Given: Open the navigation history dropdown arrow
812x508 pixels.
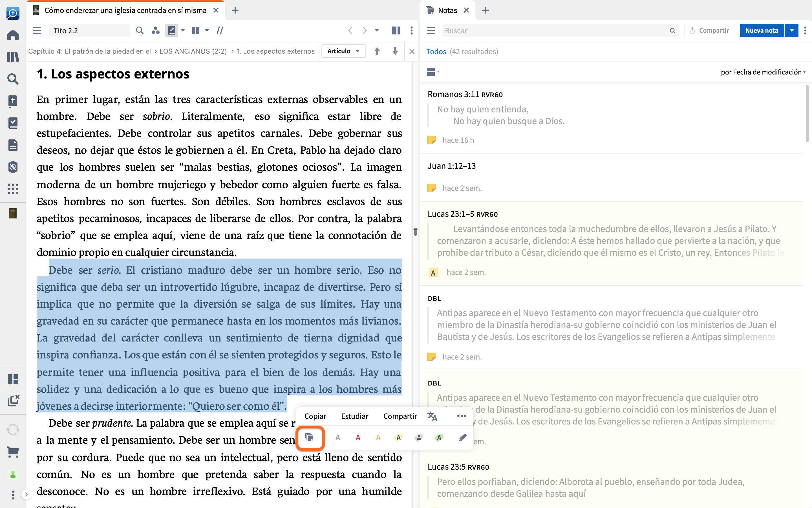Looking at the screenshot, I should (x=377, y=30).
